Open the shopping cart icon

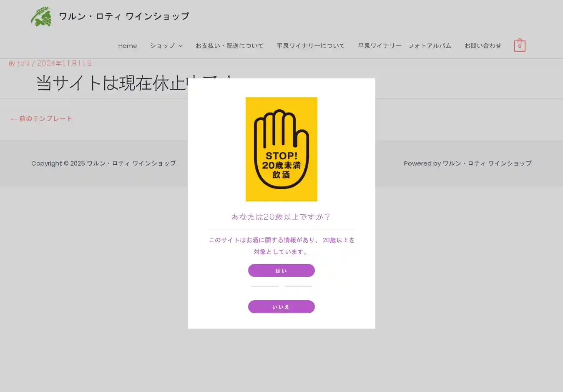click(519, 45)
